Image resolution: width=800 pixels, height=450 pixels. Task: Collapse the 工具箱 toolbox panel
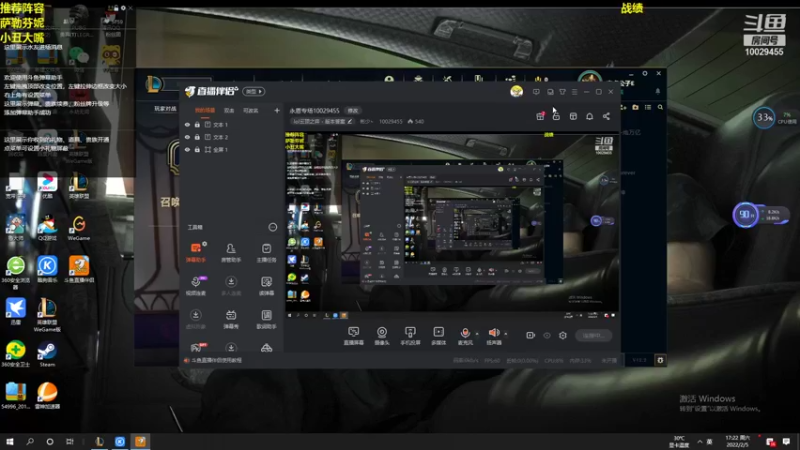pyautogui.click(x=272, y=227)
